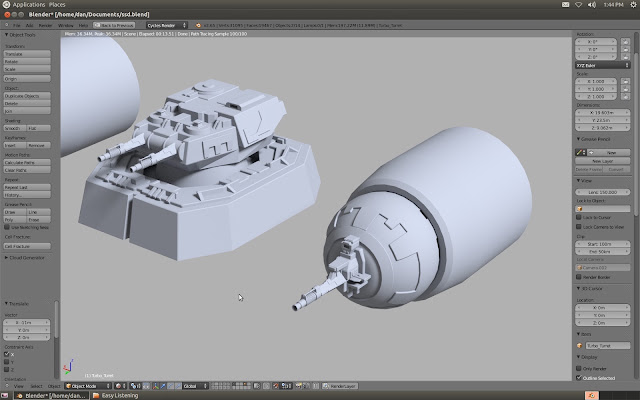Open the XYZ Euler rotation mode dropdown
The image size is (640, 400).
[x=602, y=65]
